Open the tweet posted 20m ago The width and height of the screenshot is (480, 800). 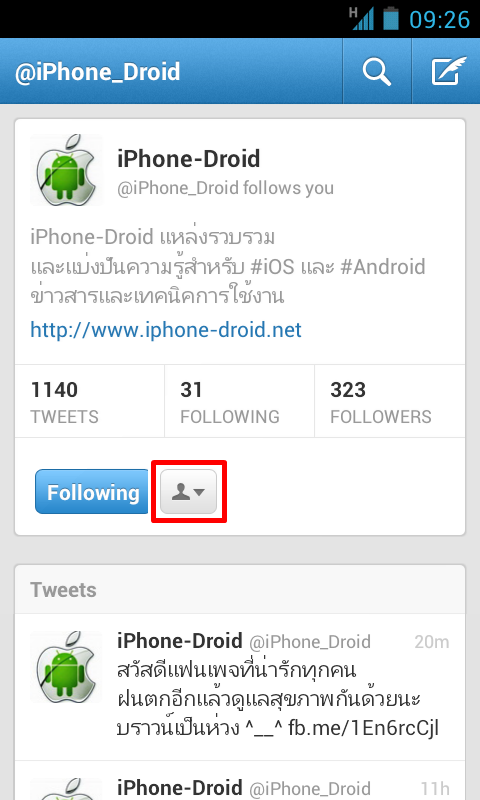coord(240,687)
